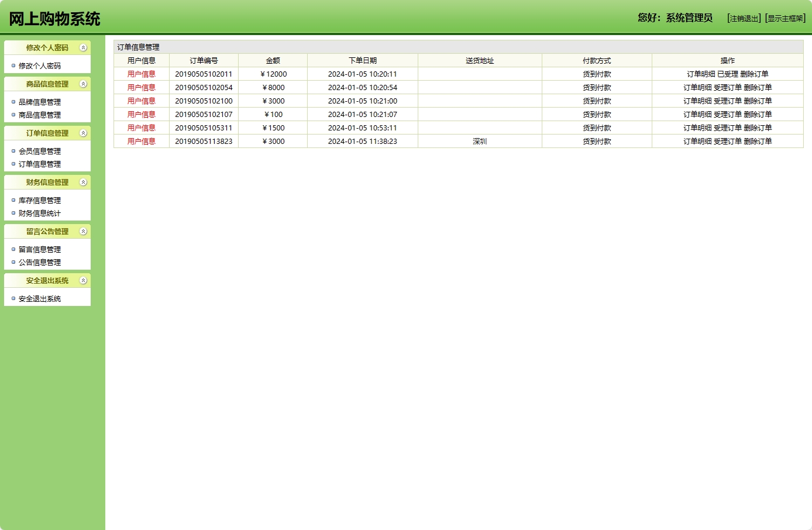Viewport: 812px width, 530px height.
Task: Click 删除订单 for order 20190505105311
Action: [758, 128]
